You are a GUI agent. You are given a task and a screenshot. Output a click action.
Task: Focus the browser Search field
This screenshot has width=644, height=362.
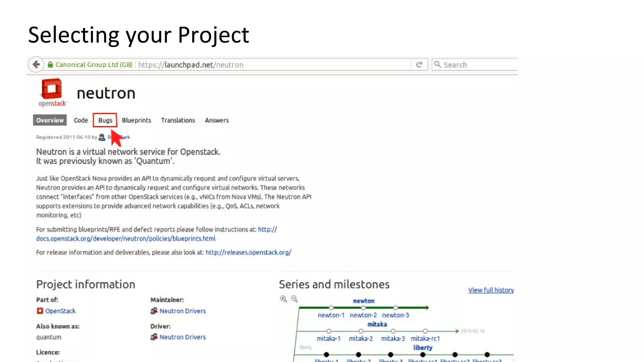click(475, 64)
